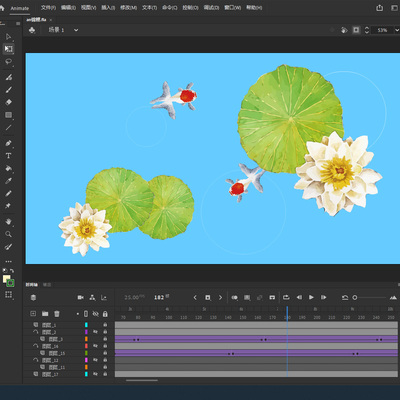The image size is (400, 400).
Task: Select the Text tool
Action: [9, 156]
